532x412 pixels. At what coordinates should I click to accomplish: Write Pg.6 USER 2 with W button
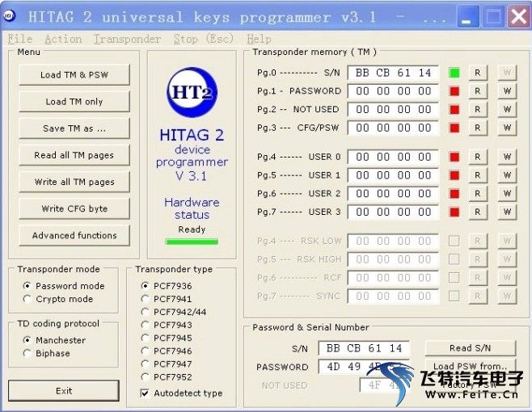[507, 193]
